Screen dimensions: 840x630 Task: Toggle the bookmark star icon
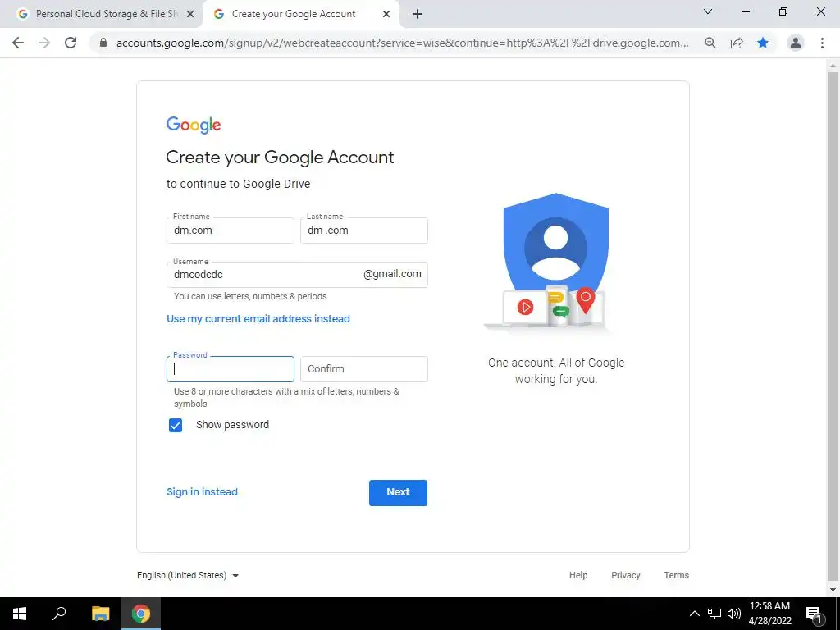[763, 43]
